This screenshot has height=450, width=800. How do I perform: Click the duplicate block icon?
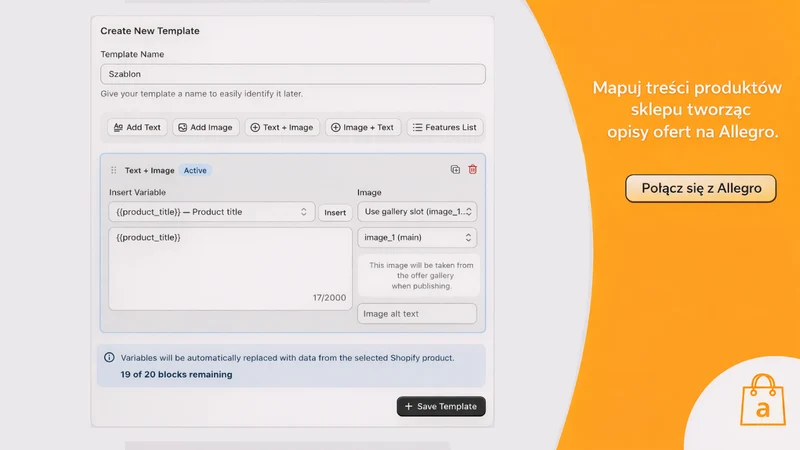(455, 169)
